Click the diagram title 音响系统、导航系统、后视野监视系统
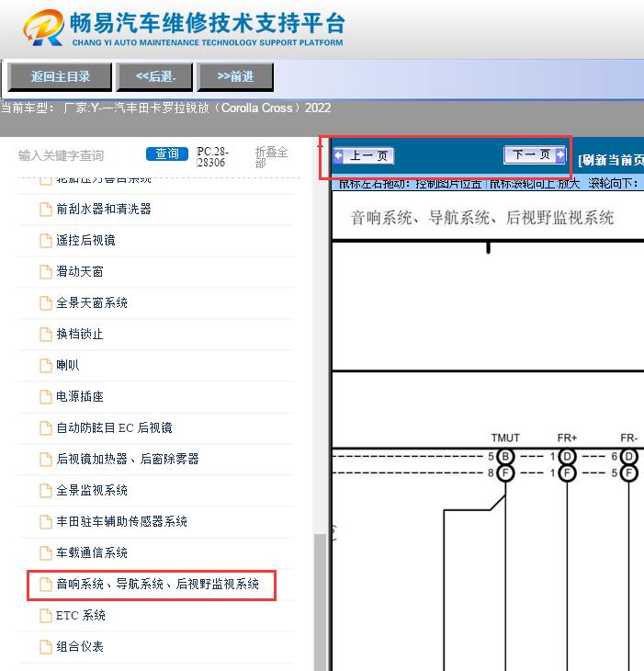Viewport: 644px width, 671px height. tap(482, 218)
